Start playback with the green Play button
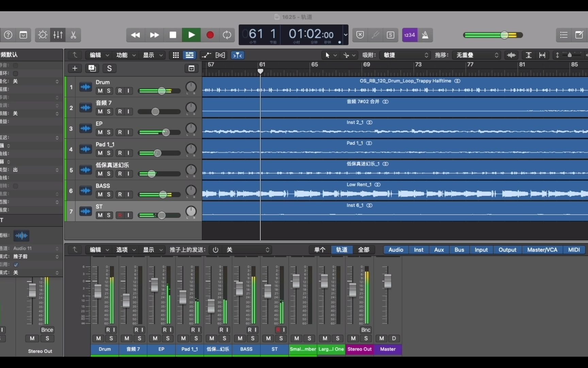This screenshot has height=368, width=588. click(x=191, y=35)
